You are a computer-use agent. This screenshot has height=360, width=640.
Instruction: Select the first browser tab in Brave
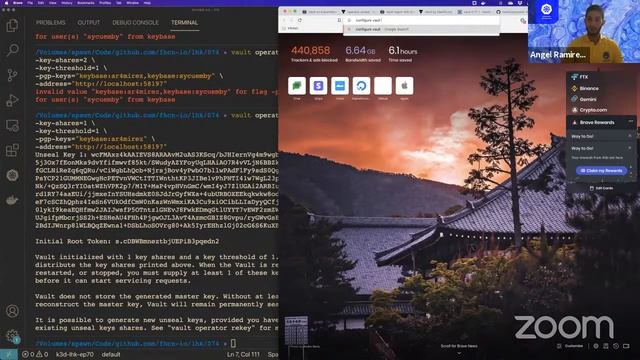(x=319, y=12)
